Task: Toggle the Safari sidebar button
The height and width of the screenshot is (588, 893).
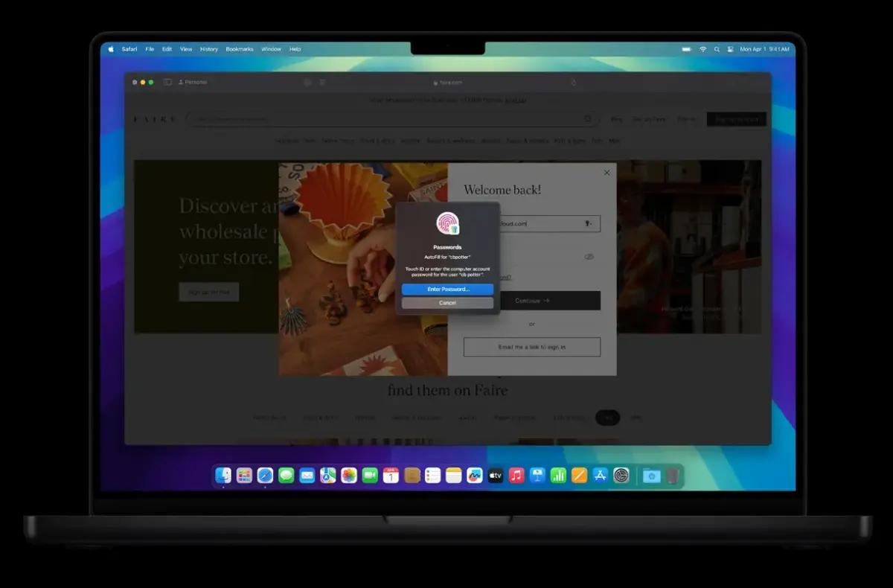Action: click(x=167, y=82)
